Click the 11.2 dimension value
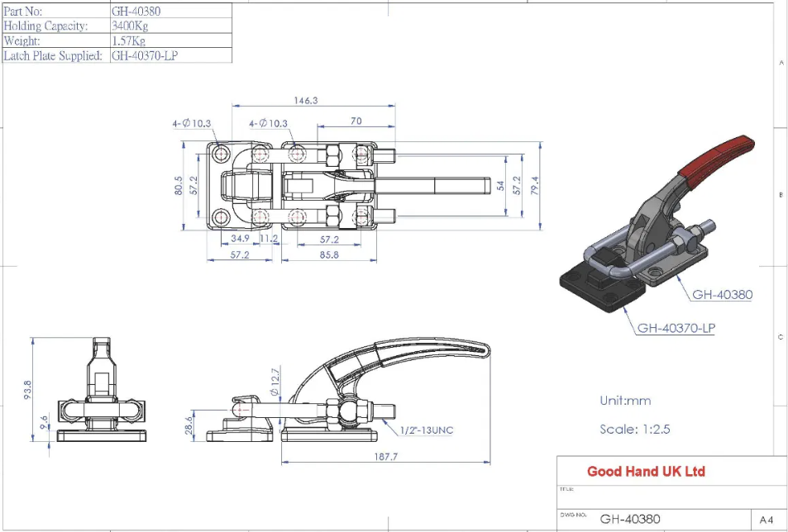Viewport: 788px width, 532px height. point(269,239)
